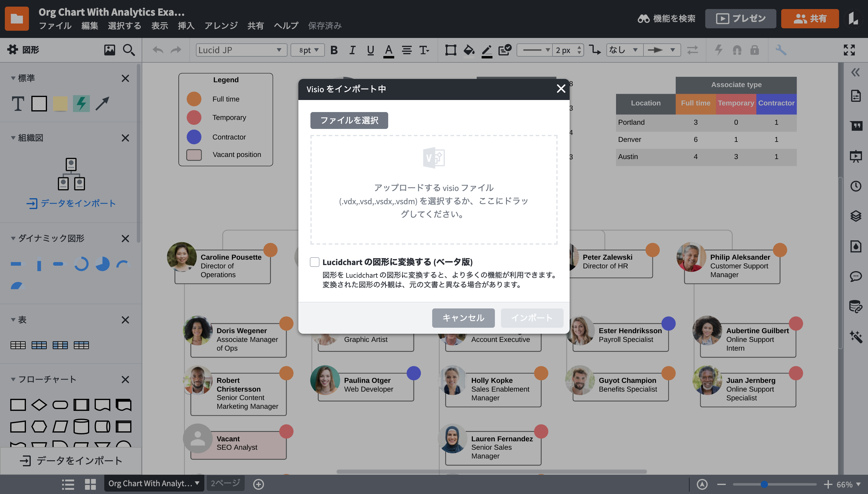Click the orange folder home icon
This screenshot has width=868, height=494.
[x=17, y=19]
